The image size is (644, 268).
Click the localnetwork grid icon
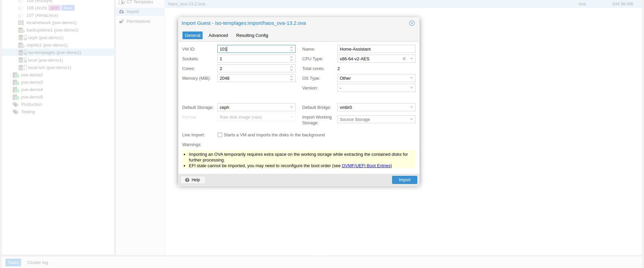pos(21,23)
